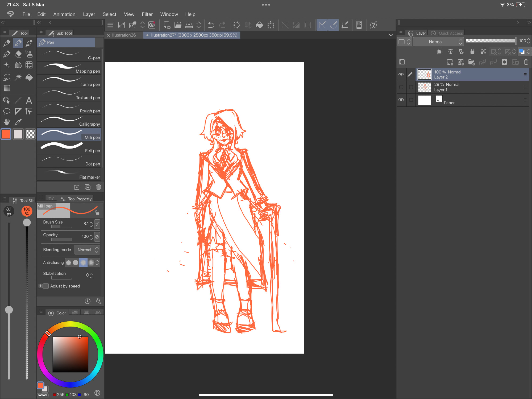Adjust Stabilization value stepper
Image resolution: width=532 pixels, height=399 pixels.
pos(91,275)
